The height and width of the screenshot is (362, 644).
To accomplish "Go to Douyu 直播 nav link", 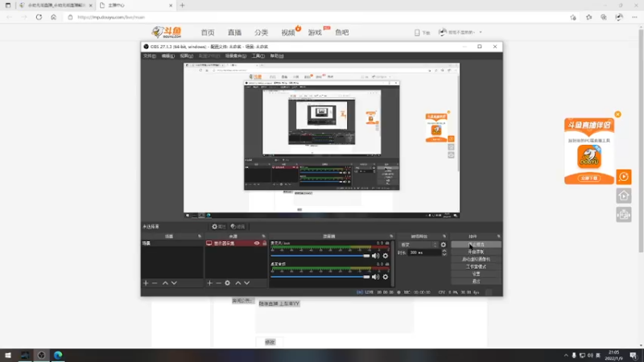I will coord(234,32).
